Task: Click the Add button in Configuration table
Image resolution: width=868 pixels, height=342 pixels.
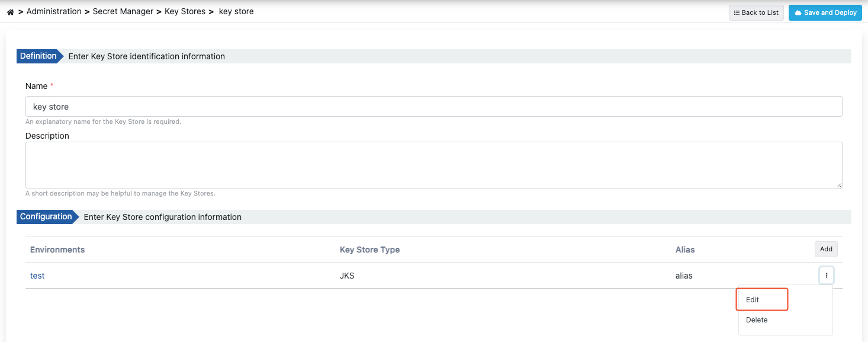Action: 826,250
